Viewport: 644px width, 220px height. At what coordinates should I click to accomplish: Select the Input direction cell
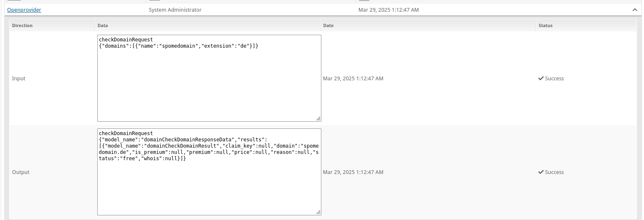click(x=19, y=78)
